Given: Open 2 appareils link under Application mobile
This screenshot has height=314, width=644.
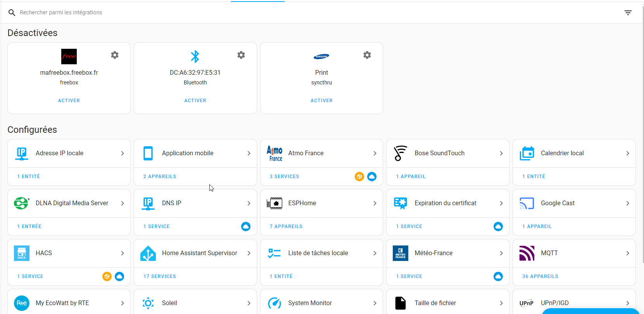Looking at the screenshot, I should (x=160, y=177).
